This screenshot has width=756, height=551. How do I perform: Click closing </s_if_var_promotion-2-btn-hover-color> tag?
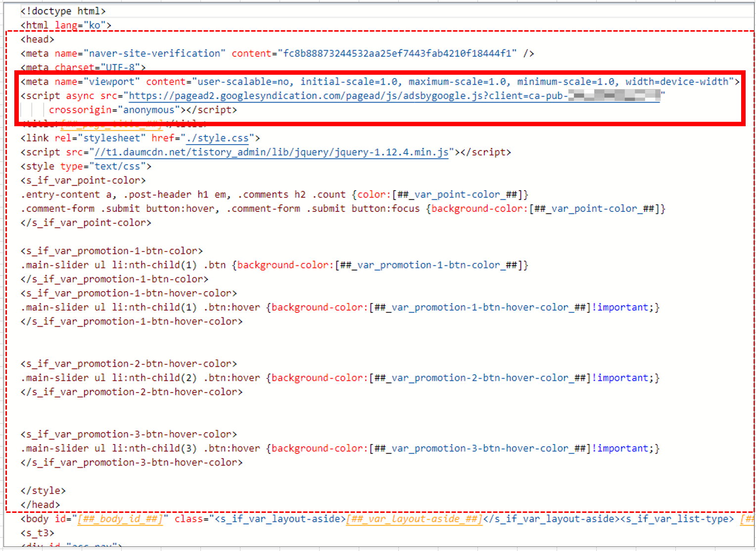click(132, 392)
